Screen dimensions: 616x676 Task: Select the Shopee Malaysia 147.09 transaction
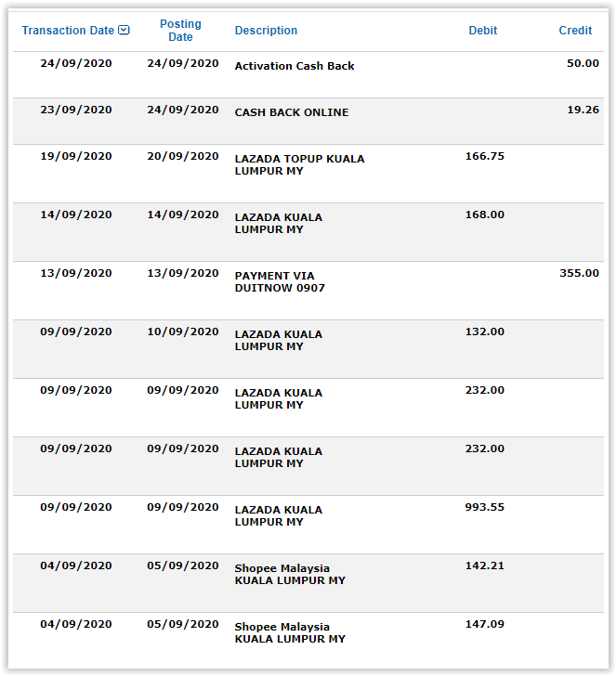308,640
